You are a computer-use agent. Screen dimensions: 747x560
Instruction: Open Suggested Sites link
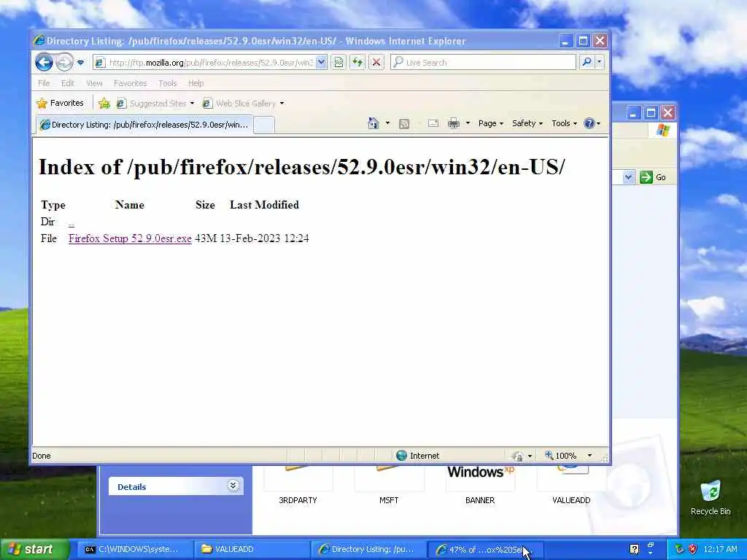(156, 104)
